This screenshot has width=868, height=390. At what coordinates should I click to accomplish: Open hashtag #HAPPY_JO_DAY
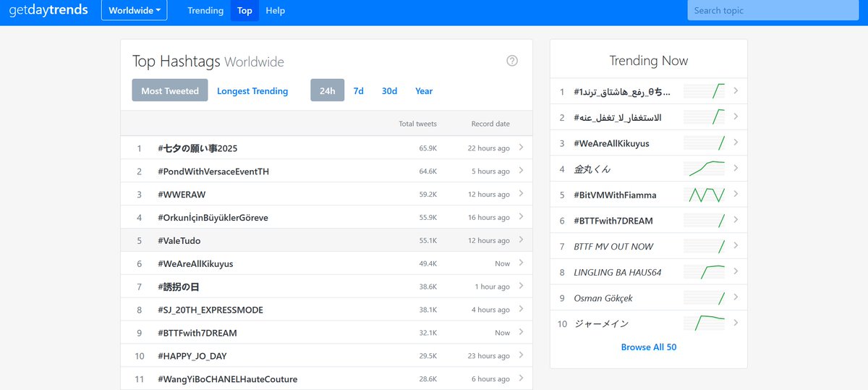[x=192, y=356]
